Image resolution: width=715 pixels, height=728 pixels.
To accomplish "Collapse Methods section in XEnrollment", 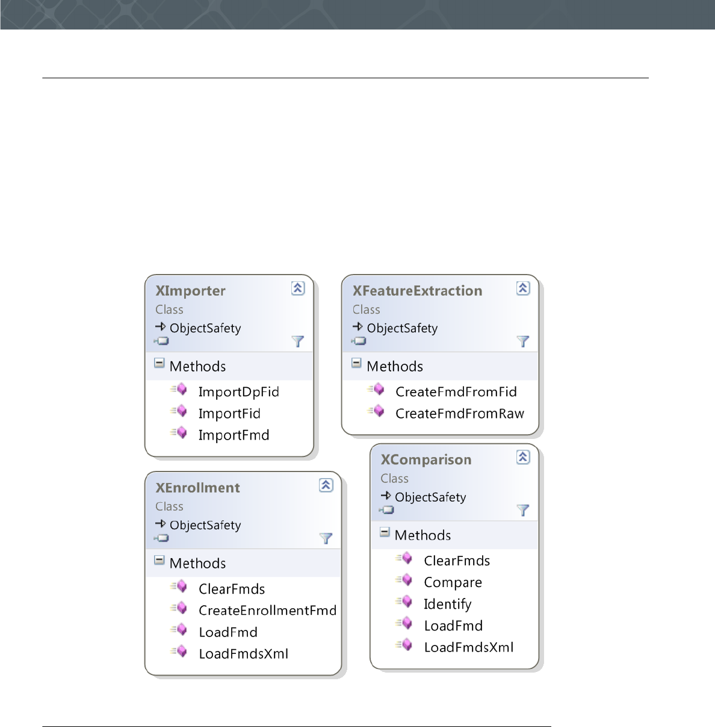I will tap(159, 560).
